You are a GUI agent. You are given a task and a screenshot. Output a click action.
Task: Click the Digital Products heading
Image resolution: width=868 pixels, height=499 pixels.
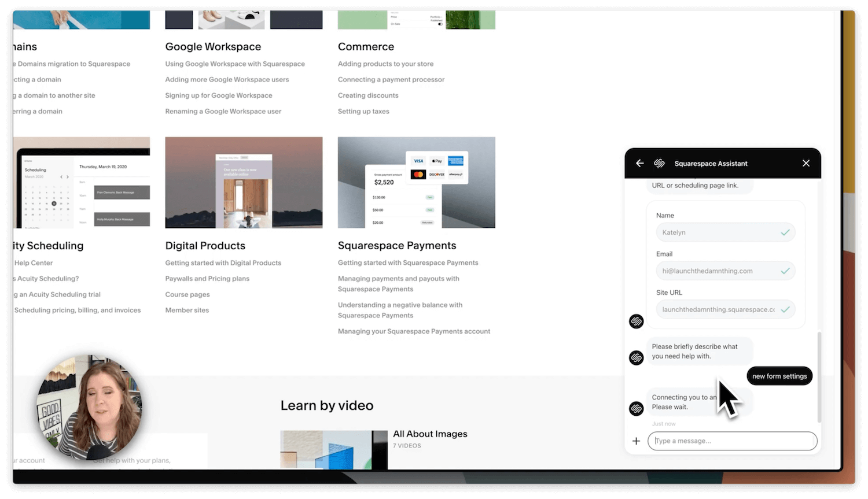pos(205,246)
